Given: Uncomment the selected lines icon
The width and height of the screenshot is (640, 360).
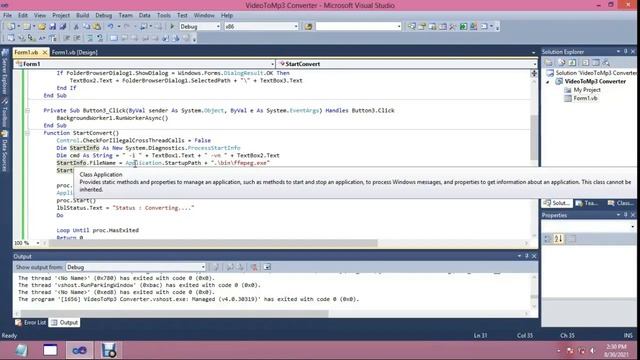Looking at the screenshot, I should [100, 38].
